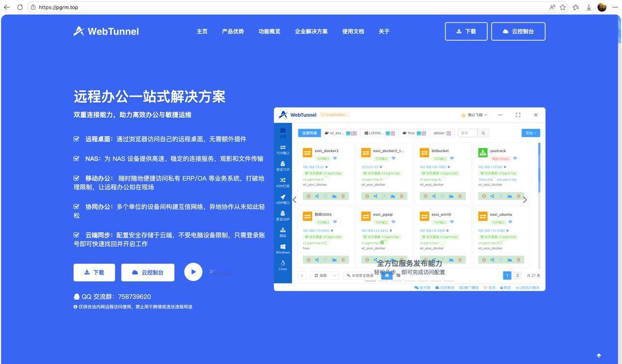Switch to the LIXING... terminal tab

[380, 133]
